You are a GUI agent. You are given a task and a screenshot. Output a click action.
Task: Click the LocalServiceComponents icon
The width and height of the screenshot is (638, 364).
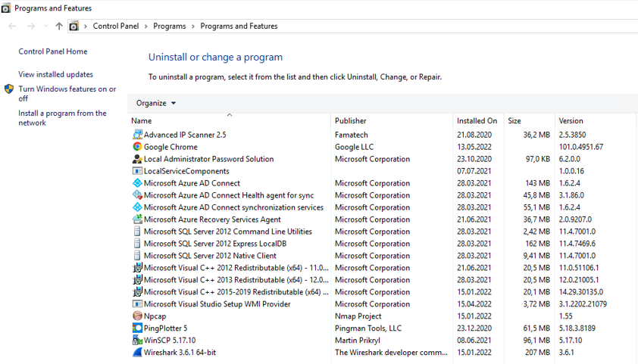pyautogui.click(x=138, y=171)
